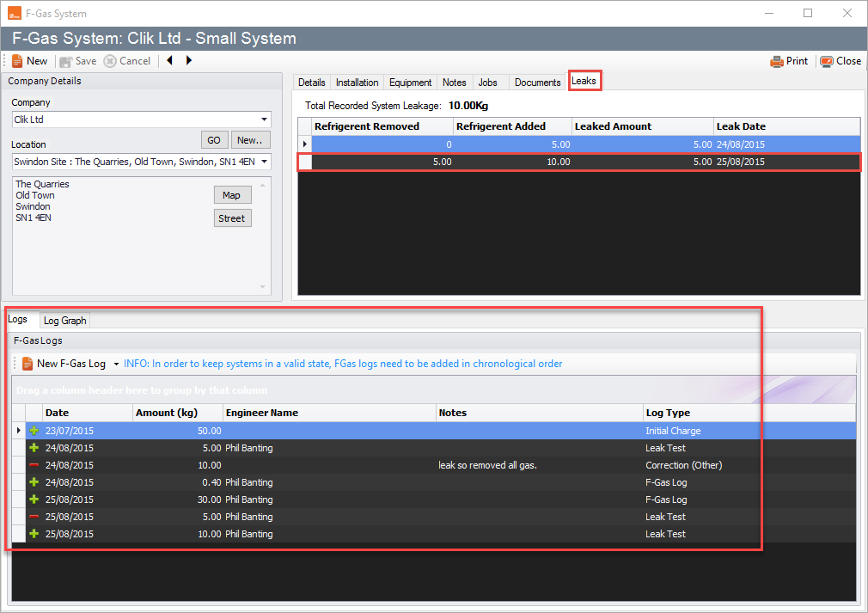Click the GO button
This screenshot has width=868, height=613.
(x=214, y=140)
